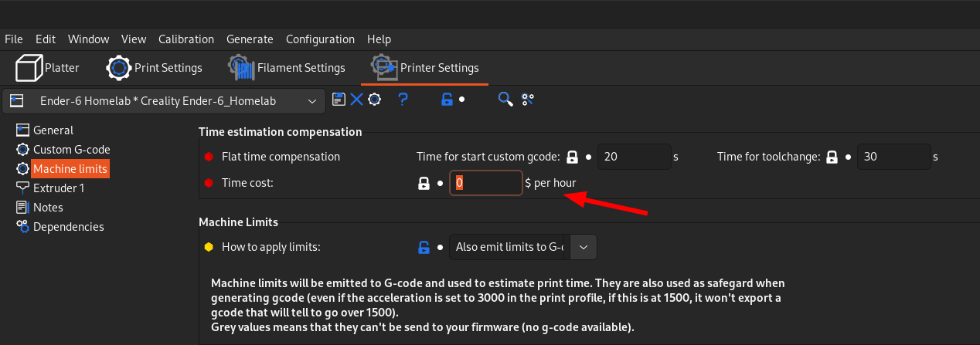
Task: Select Dependencies in the settings tree
Action: pos(69,226)
